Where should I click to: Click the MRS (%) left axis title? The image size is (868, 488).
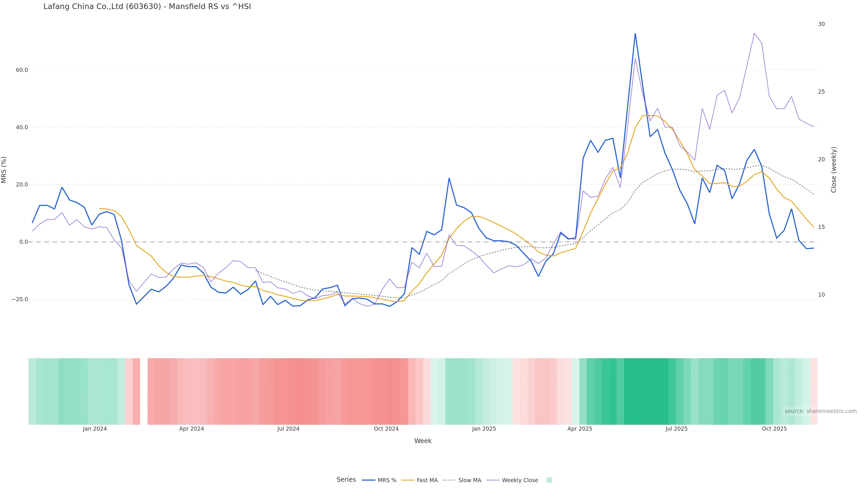click(4, 170)
